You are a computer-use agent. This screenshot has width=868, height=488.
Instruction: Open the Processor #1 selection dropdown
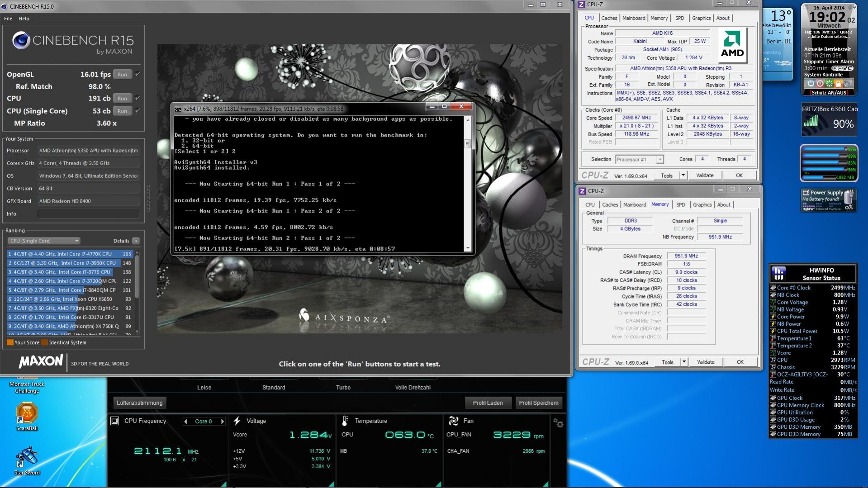[x=640, y=159]
